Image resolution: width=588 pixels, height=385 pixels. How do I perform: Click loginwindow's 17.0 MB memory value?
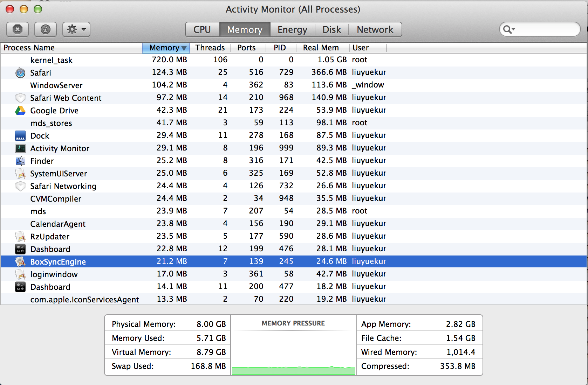click(x=172, y=274)
